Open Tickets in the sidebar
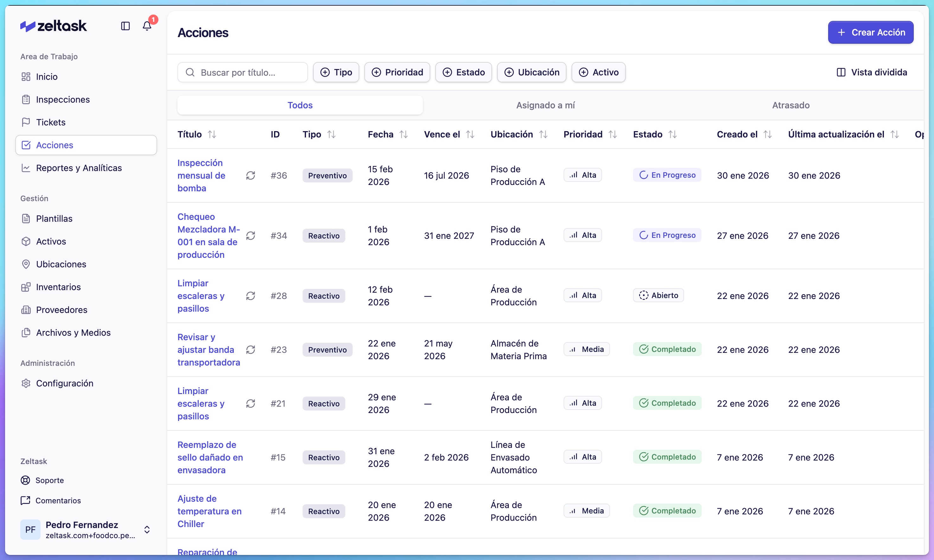This screenshot has width=934, height=560. 86,122
